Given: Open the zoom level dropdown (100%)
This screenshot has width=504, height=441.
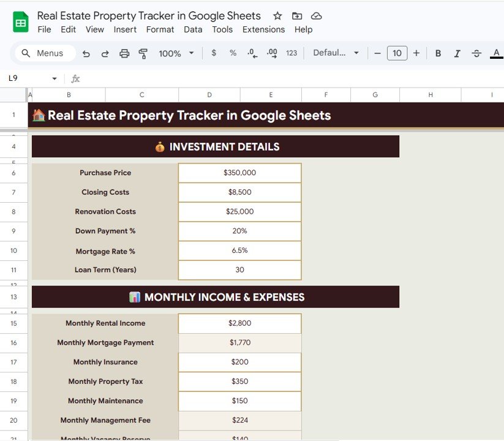Looking at the screenshot, I should 176,53.
